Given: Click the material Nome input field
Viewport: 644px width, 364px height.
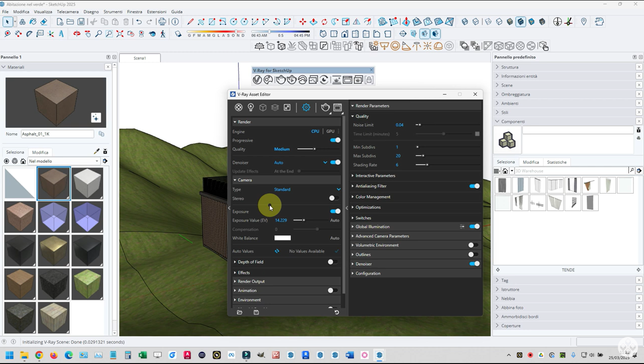Looking at the screenshot, I should click(57, 134).
